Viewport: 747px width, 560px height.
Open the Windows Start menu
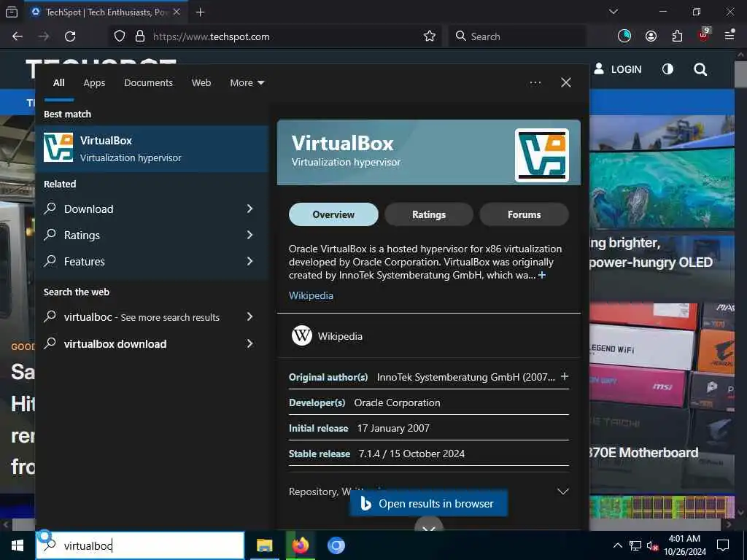[18, 545]
